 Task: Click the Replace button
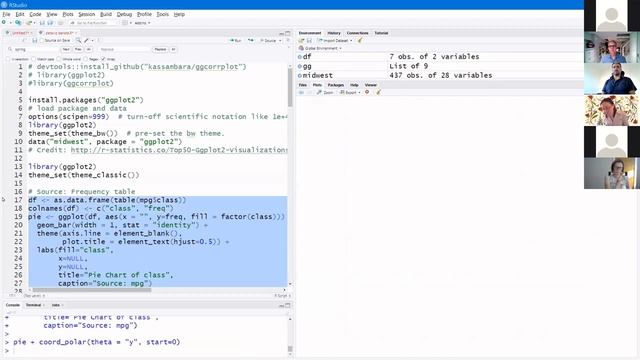(160, 49)
